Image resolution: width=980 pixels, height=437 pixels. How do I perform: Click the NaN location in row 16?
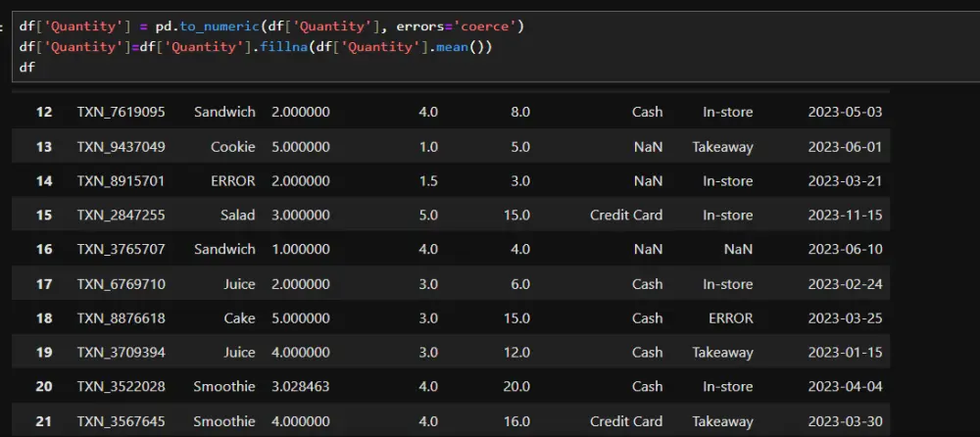pyautogui.click(x=738, y=249)
